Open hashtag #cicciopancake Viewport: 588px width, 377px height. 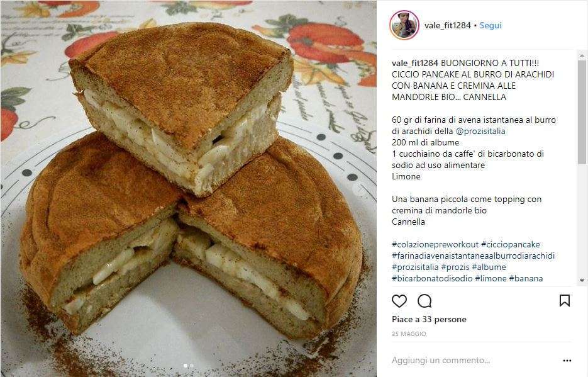511,245
